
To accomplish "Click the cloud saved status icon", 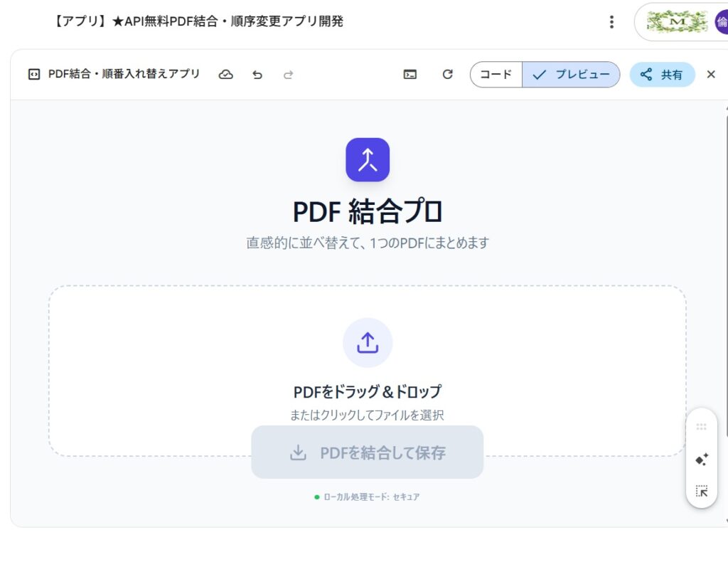I will coord(226,74).
